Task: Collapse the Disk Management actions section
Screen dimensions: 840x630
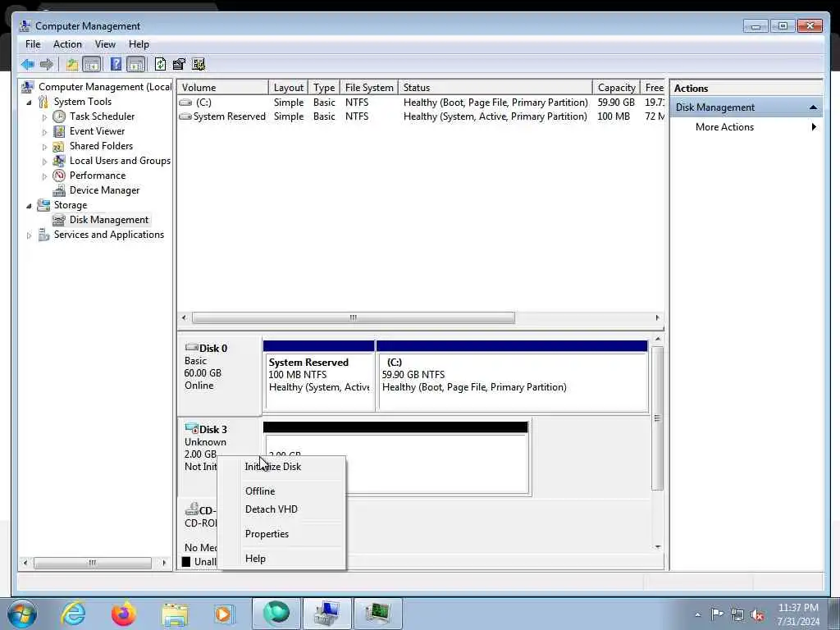Action: click(813, 107)
